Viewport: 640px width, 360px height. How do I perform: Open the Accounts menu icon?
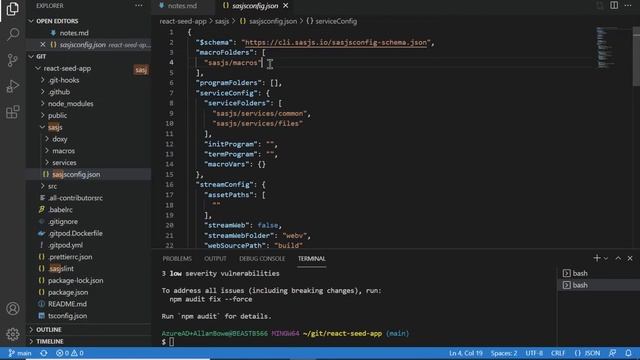(x=13, y=309)
